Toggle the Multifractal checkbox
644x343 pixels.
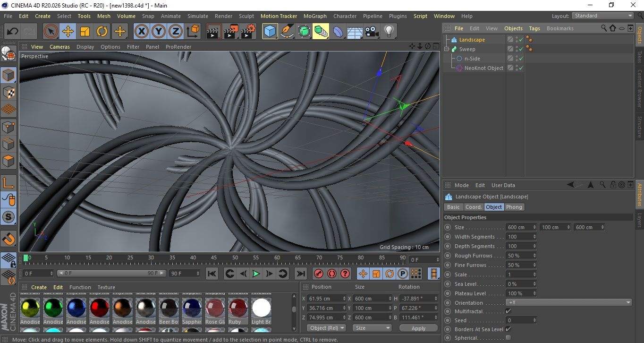[508, 311]
